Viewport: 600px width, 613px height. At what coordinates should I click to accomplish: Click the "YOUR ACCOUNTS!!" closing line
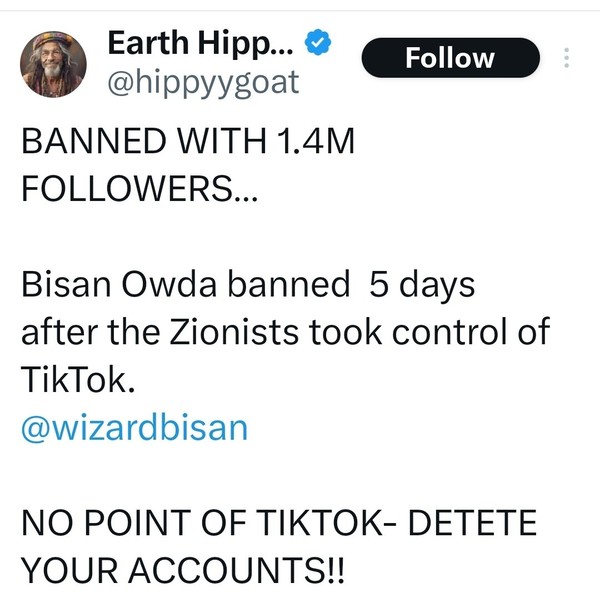pos(181,569)
